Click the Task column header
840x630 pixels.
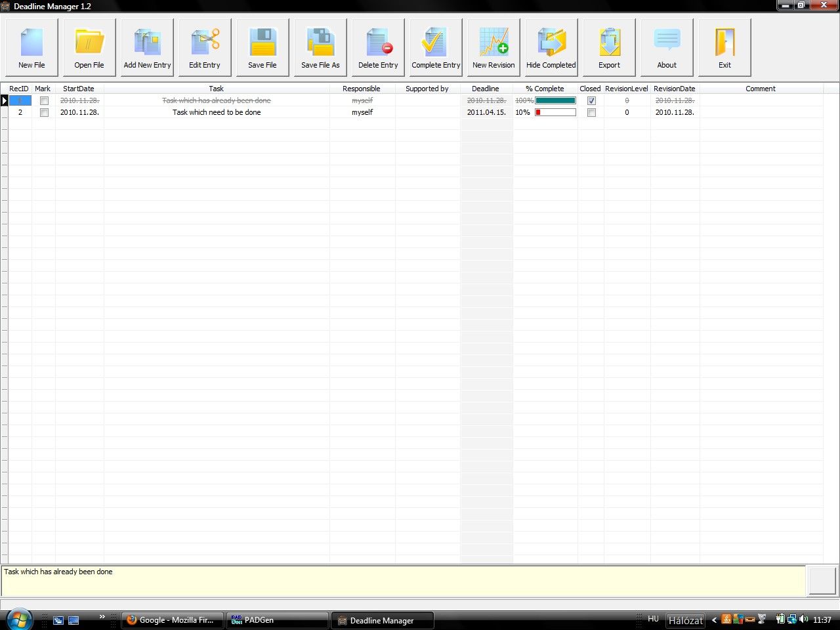click(x=216, y=89)
